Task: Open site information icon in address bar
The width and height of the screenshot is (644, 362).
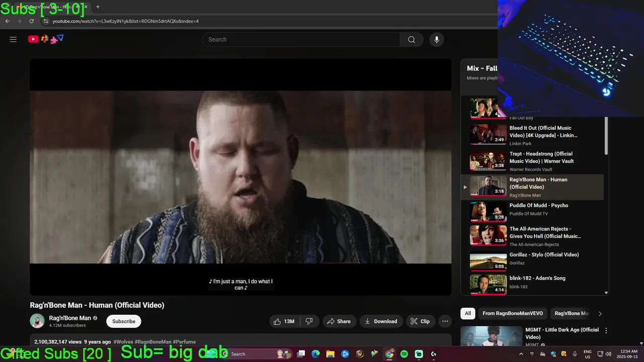Action: pyautogui.click(x=46, y=21)
